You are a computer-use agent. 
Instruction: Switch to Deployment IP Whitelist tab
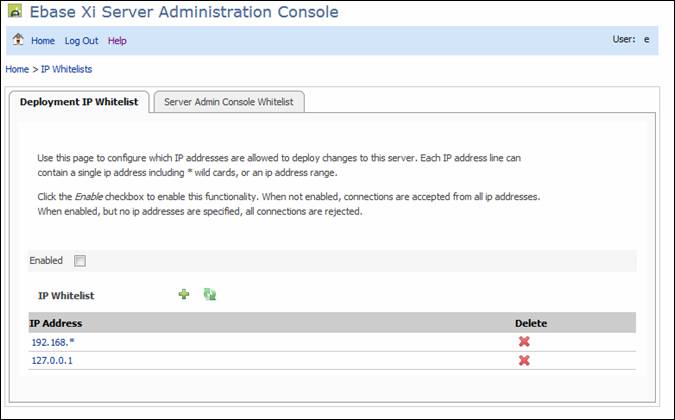click(80, 102)
